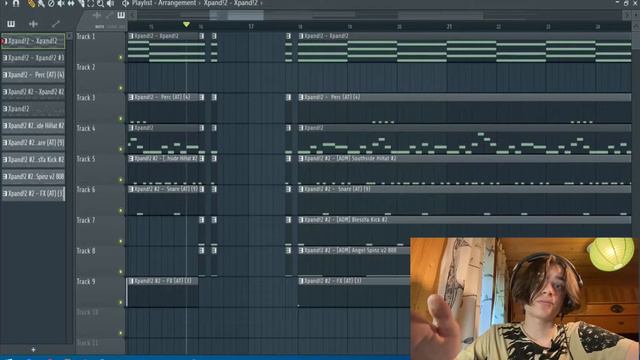Screen dimensions: 640x360
Task: Click pattern icon tab above track headers
Action: [x=121, y=16]
